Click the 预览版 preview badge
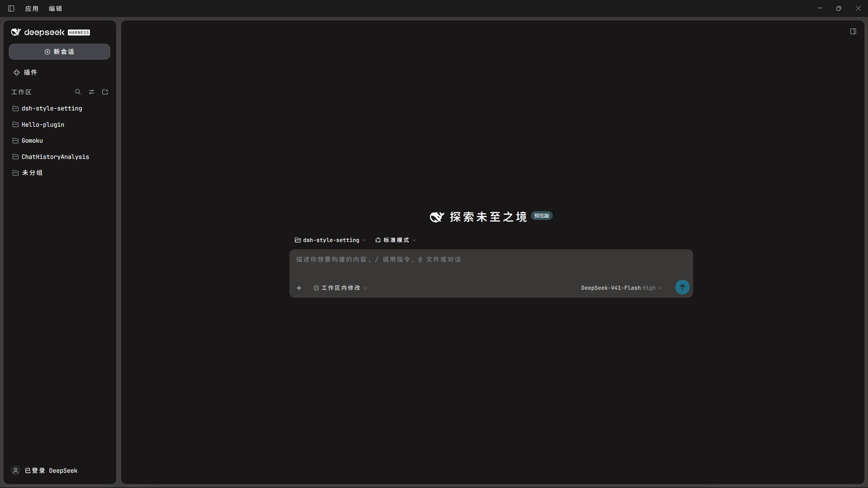868x488 pixels. 541,216
